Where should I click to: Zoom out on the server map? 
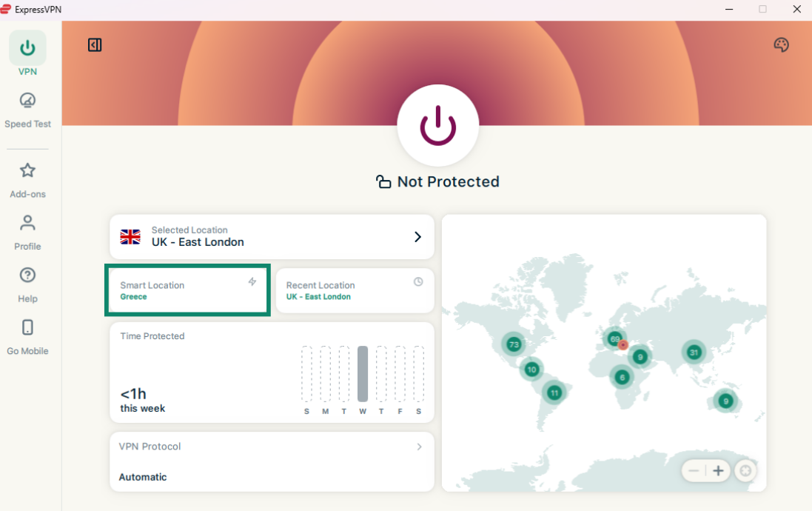click(x=694, y=471)
